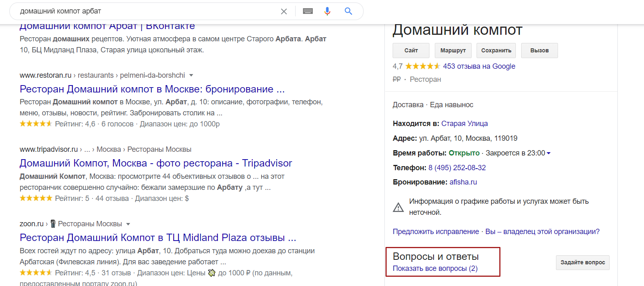Clear the search query with X icon

[284, 11]
